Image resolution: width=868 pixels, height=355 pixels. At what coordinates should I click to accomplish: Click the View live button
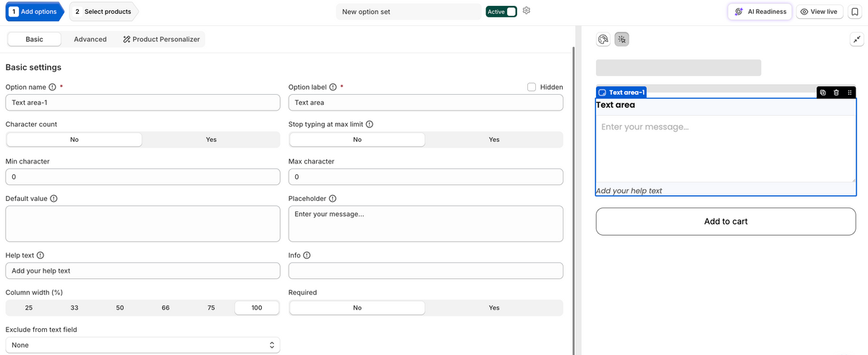pos(819,12)
